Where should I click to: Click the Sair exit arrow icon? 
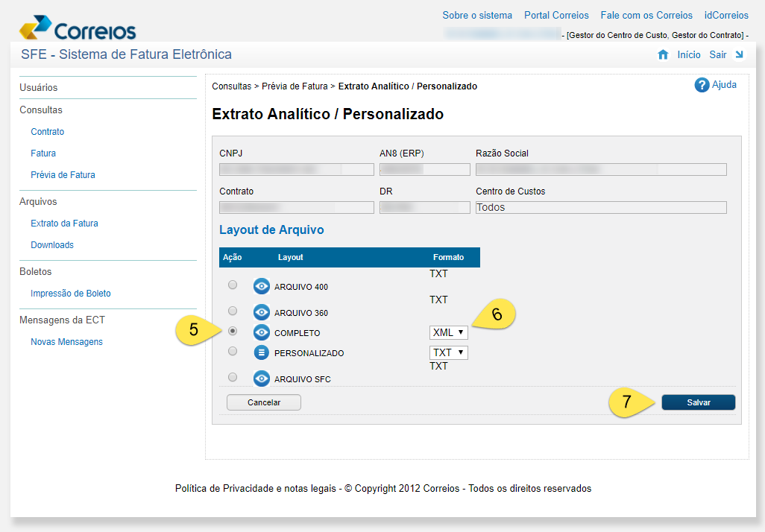click(x=739, y=54)
